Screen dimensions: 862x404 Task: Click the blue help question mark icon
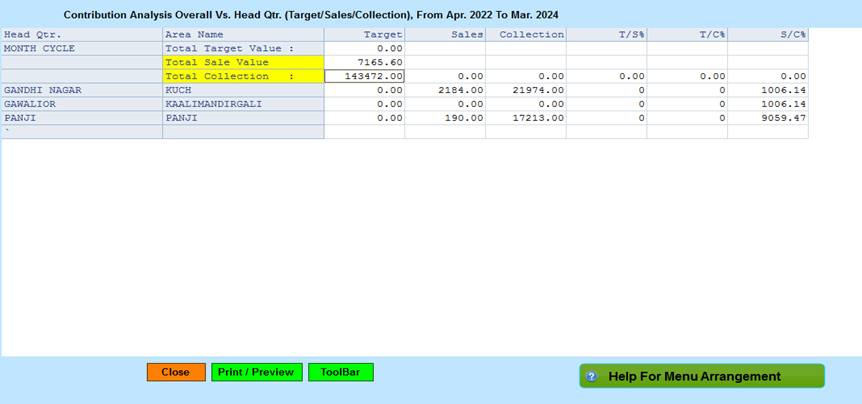(x=592, y=377)
